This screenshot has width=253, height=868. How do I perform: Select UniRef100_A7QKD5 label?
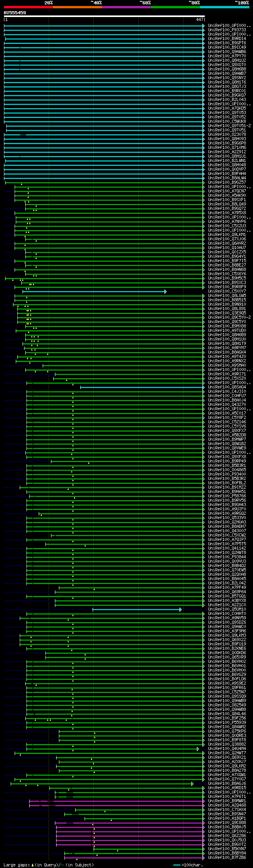(x=227, y=108)
